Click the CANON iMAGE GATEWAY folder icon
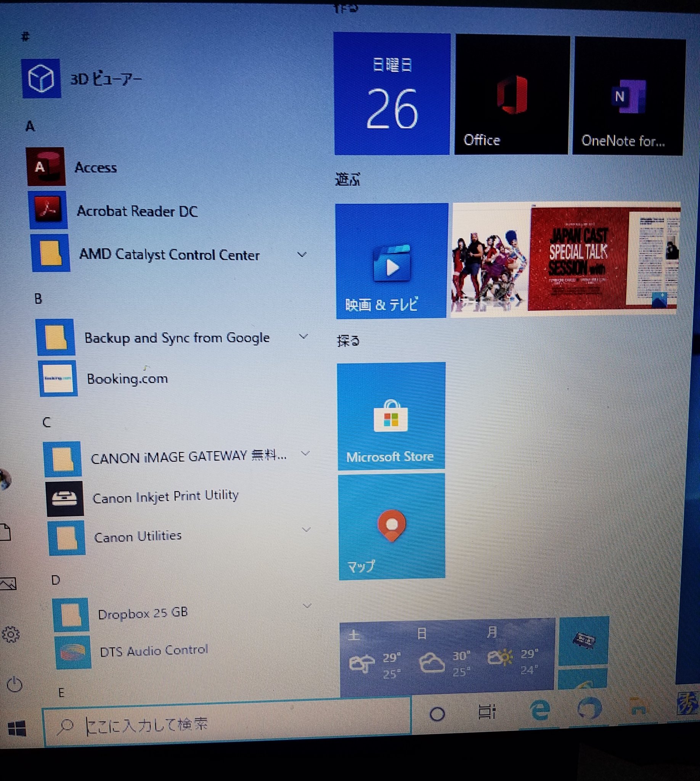The height and width of the screenshot is (781, 700). 62,459
